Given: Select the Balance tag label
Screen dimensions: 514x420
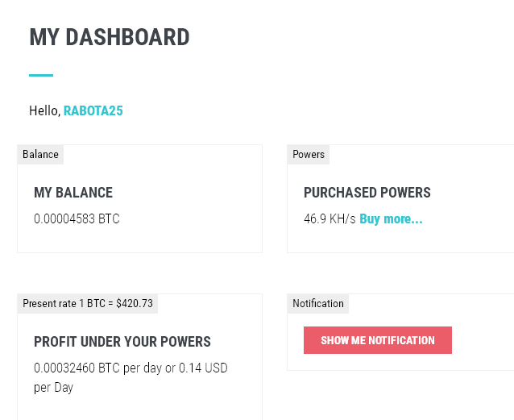Looking at the screenshot, I should click(40, 154).
